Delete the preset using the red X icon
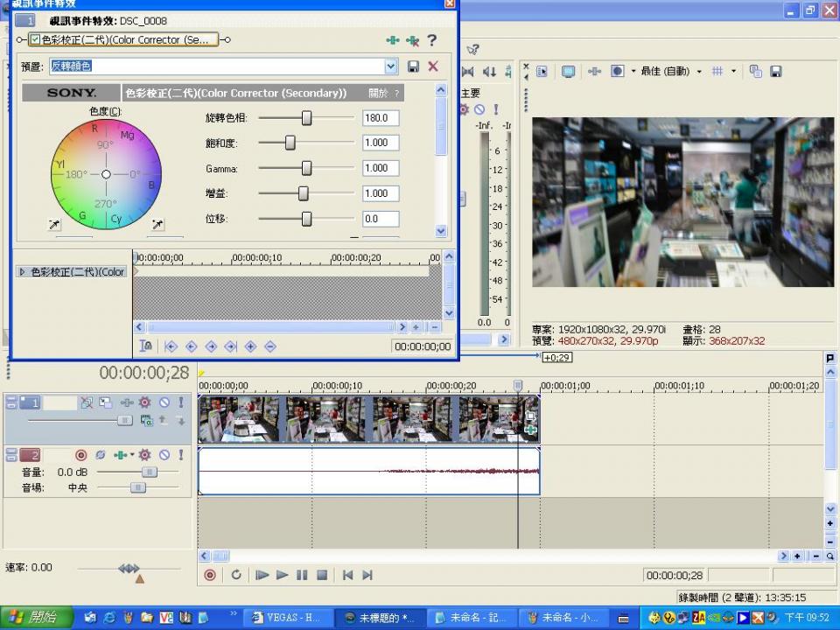 (x=433, y=66)
